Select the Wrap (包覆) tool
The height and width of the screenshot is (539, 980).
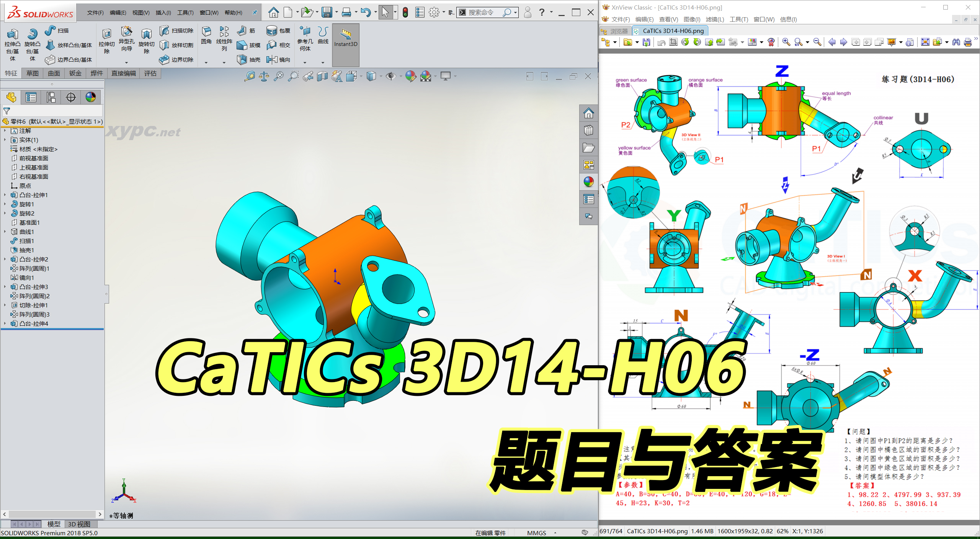278,31
